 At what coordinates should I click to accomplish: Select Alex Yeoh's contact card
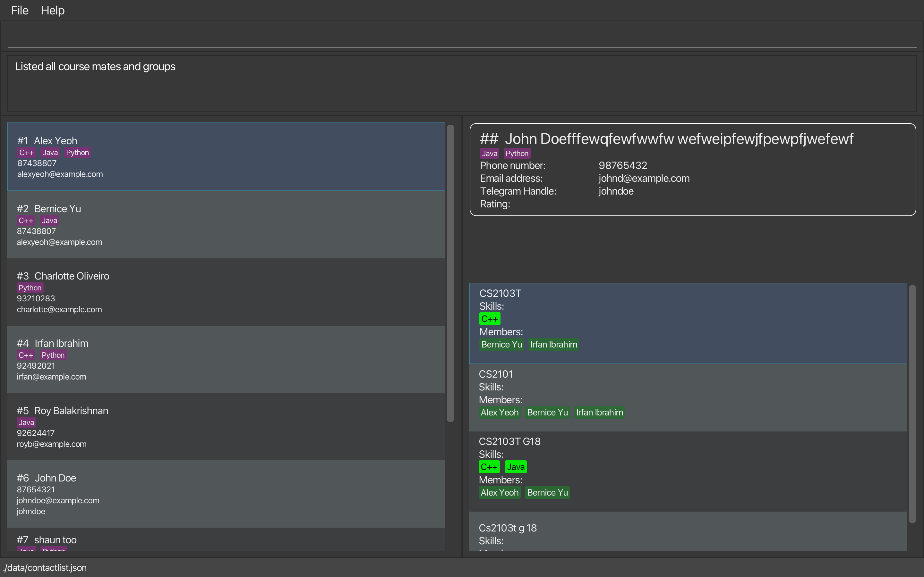226,157
